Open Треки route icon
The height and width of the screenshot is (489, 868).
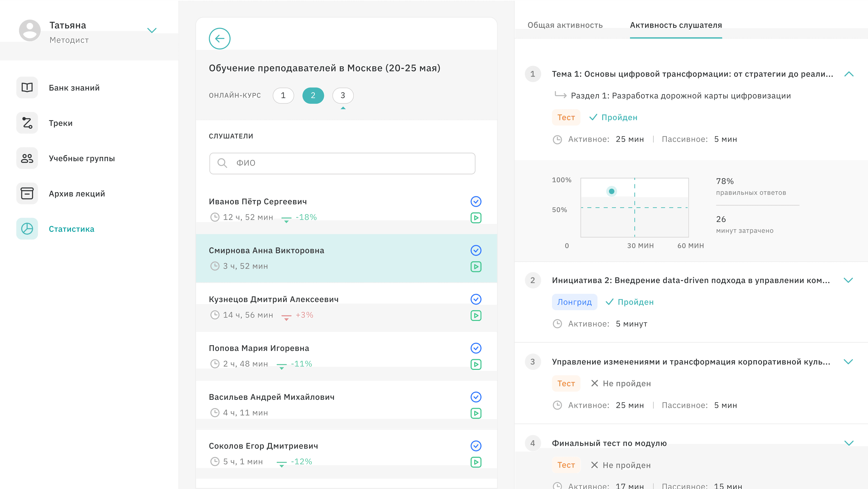[27, 123]
